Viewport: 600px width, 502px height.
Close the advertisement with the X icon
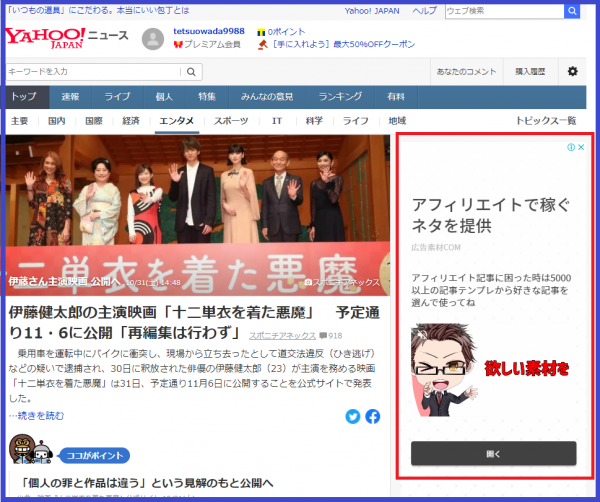click(x=581, y=147)
